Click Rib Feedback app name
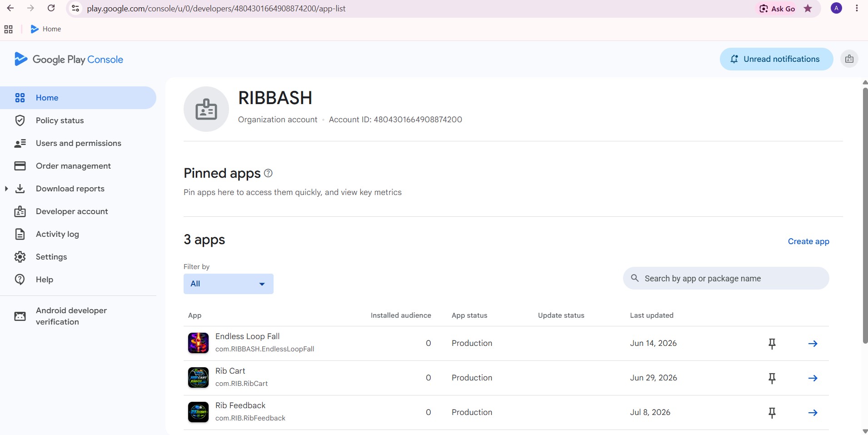 tap(240, 405)
